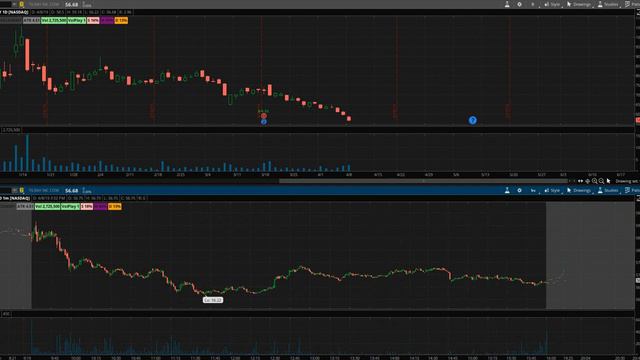
Task: Click the 2,725,500 volume label
Action: point(11,130)
